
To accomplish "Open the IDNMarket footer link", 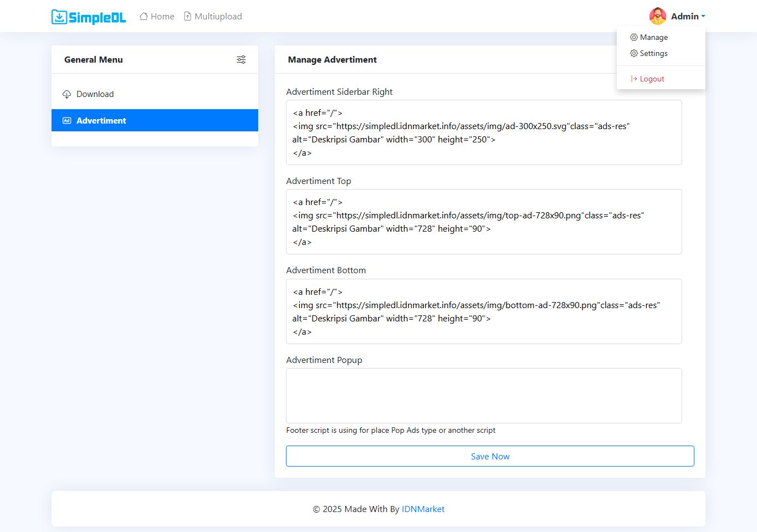I will coord(423,509).
